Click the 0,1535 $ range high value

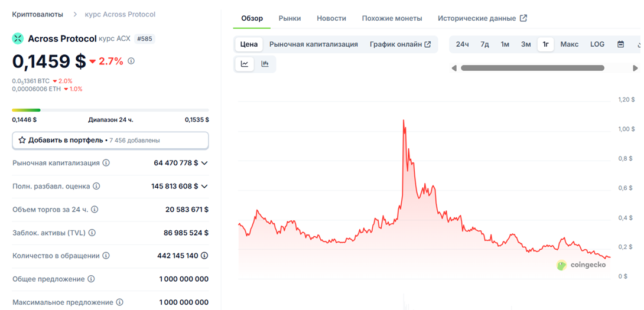[197, 120]
